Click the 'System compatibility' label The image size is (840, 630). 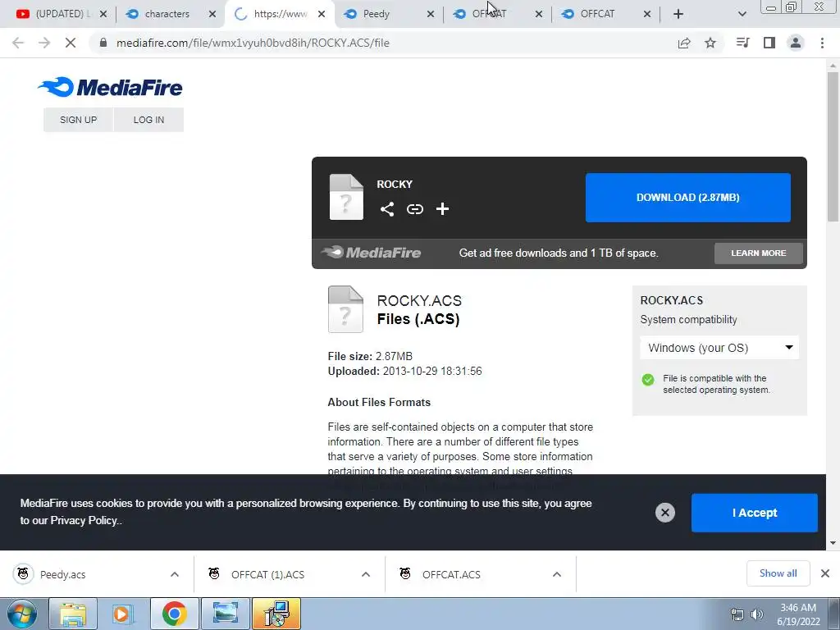(688, 319)
